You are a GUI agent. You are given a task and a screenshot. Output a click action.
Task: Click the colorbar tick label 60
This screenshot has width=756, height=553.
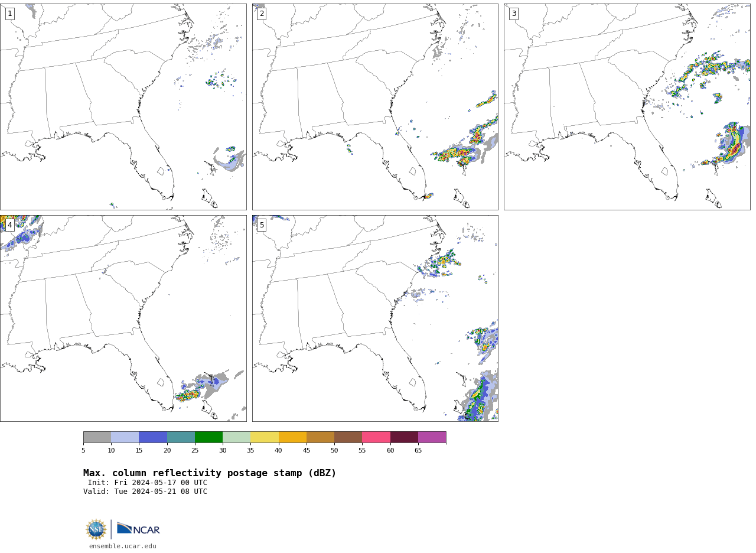tap(390, 451)
